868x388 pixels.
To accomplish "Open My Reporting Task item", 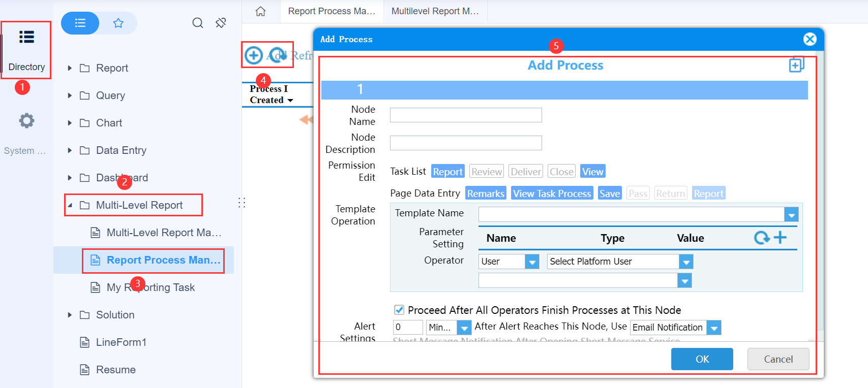I will 151,287.
